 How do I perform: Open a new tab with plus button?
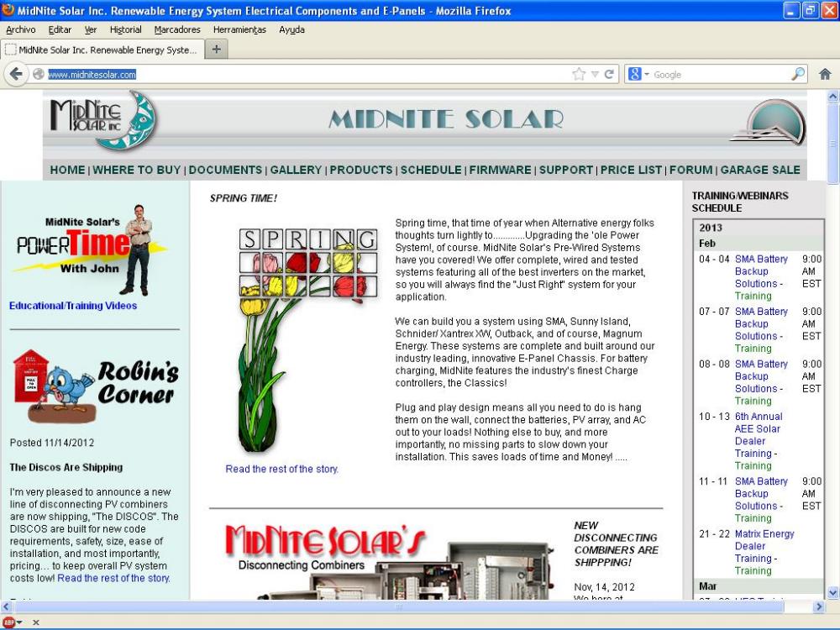217,50
